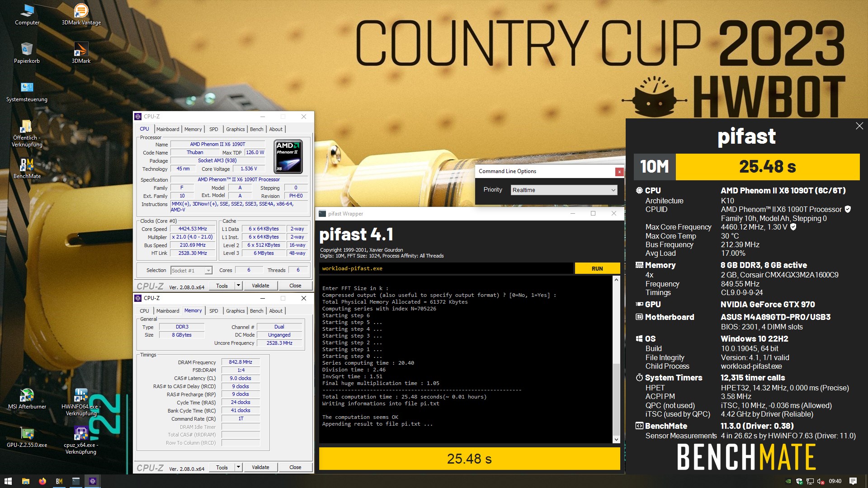Open the notification center icon
This screenshot has width=868, height=488.
pyautogui.click(x=853, y=481)
